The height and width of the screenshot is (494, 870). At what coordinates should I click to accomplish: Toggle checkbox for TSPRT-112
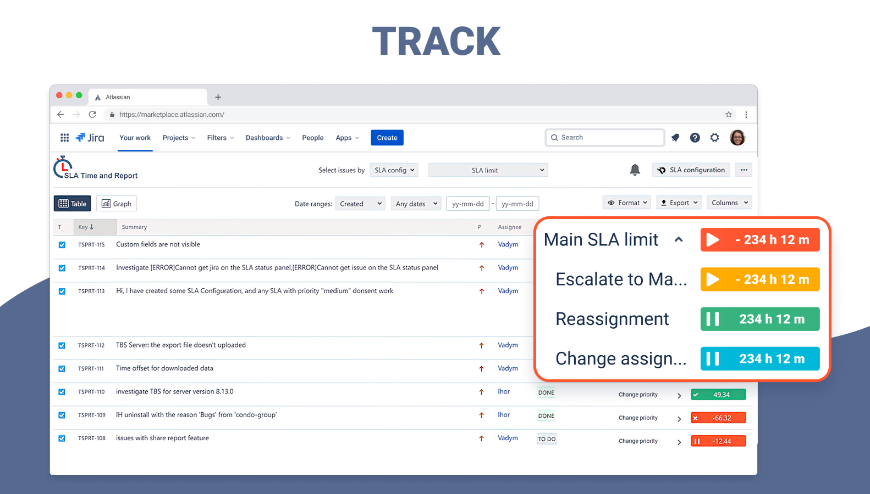(62, 345)
